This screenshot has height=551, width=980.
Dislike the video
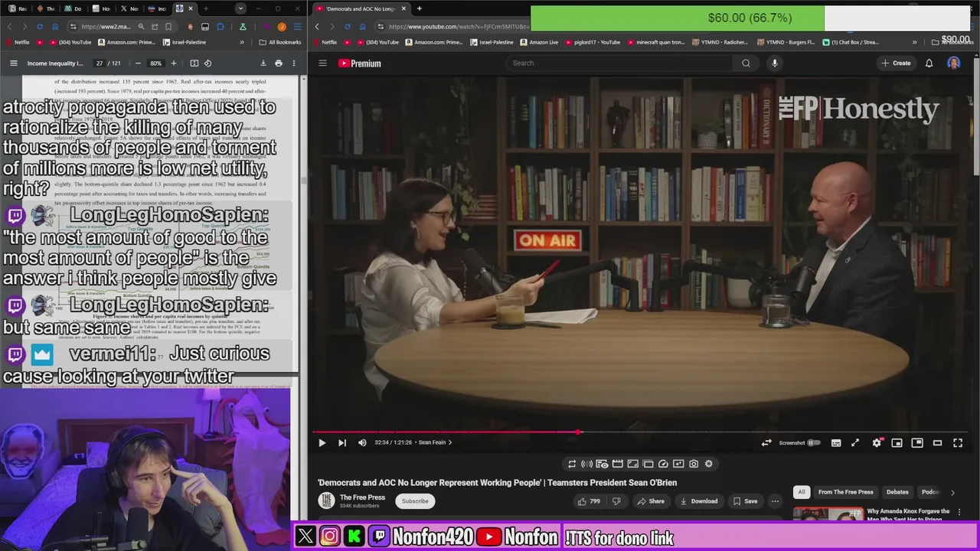pos(616,501)
